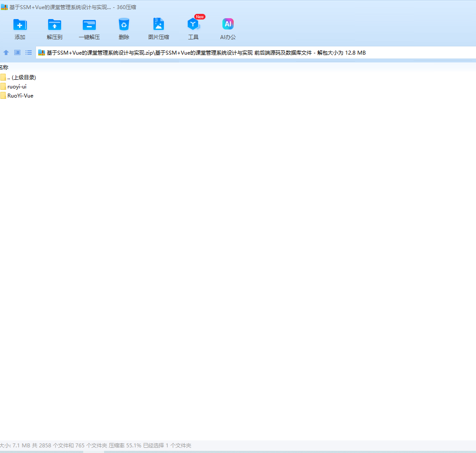Image resolution: width=476 pixels, height=453 pixels.
Task: Click the 一键解压 one-click extract icon
Action: point(89,25)
